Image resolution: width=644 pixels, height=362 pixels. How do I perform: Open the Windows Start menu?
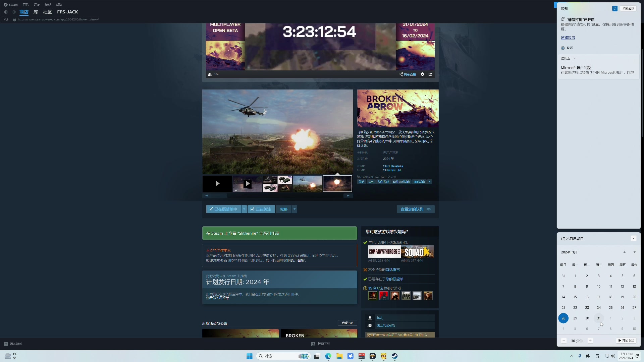tap(249, 356)
